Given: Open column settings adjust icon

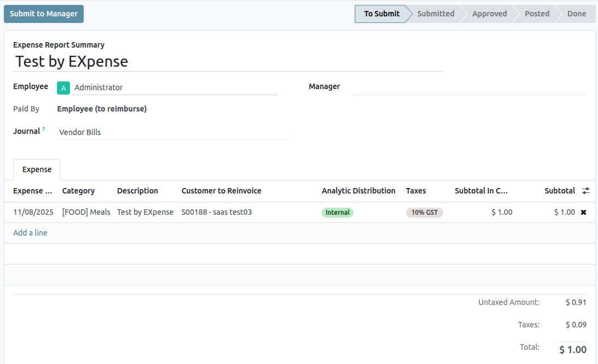Looking at the screenshot, I should point(586,191).
